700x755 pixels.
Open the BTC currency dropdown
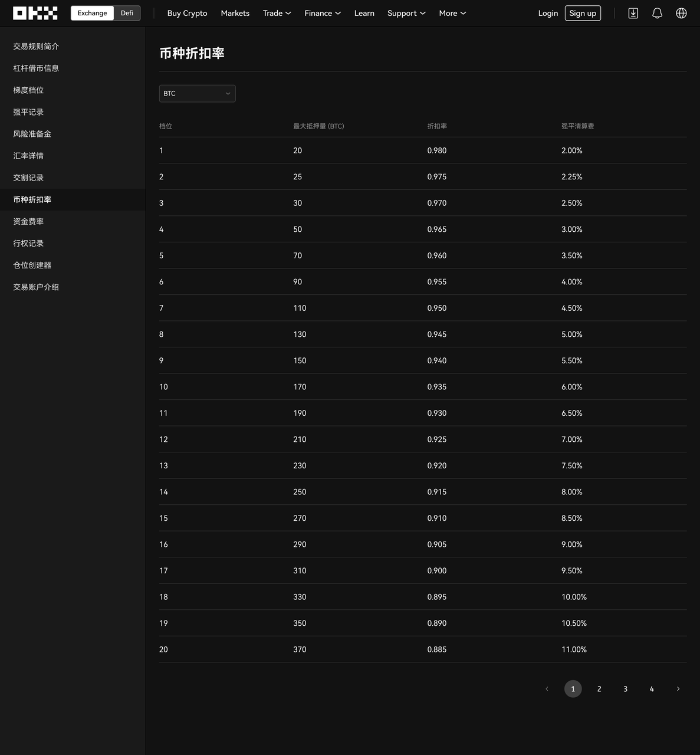tap(197, 93)
